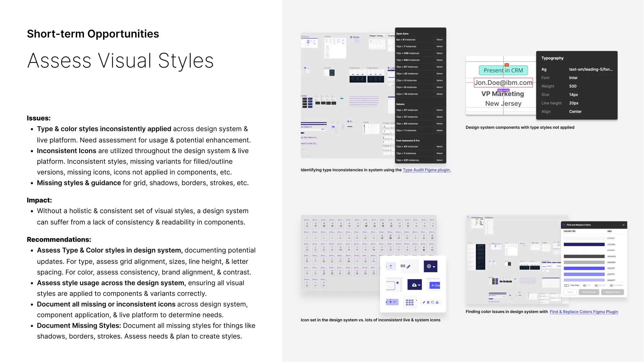Click the 'Short-term Opportunities' section heading
This screenshot has width=644, height=362.
point(93,34)
